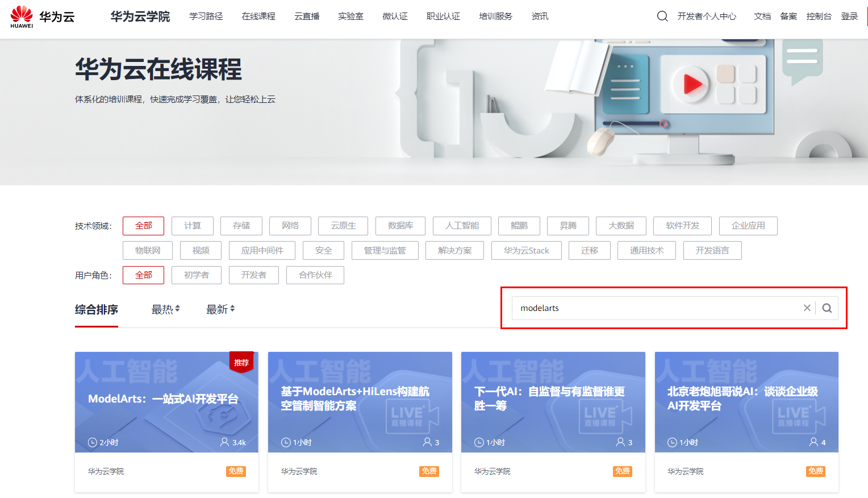The height and width of the screenshot is (498, 868).
Task: Open the 培训服务 menu
Action: point(495,16)
